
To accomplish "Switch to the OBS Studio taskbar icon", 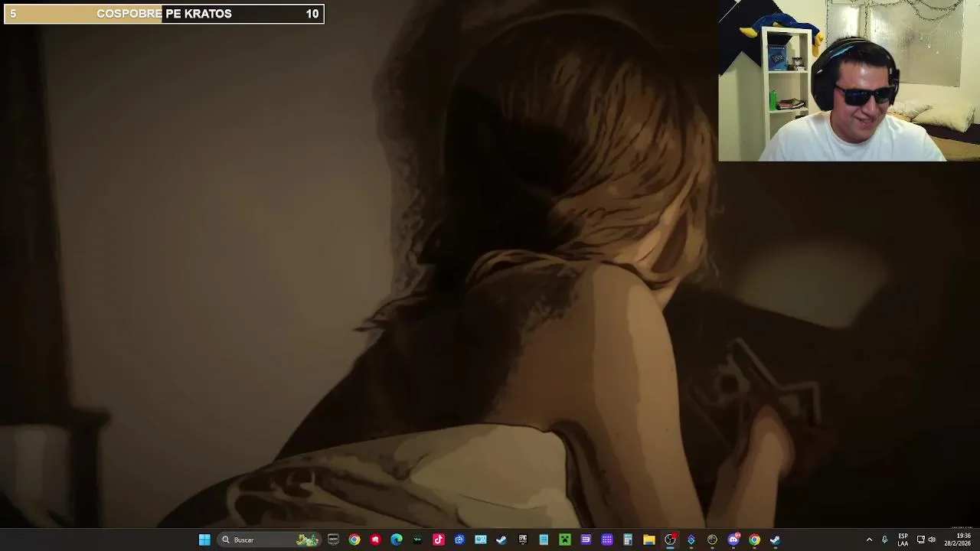I will [670, 540].
